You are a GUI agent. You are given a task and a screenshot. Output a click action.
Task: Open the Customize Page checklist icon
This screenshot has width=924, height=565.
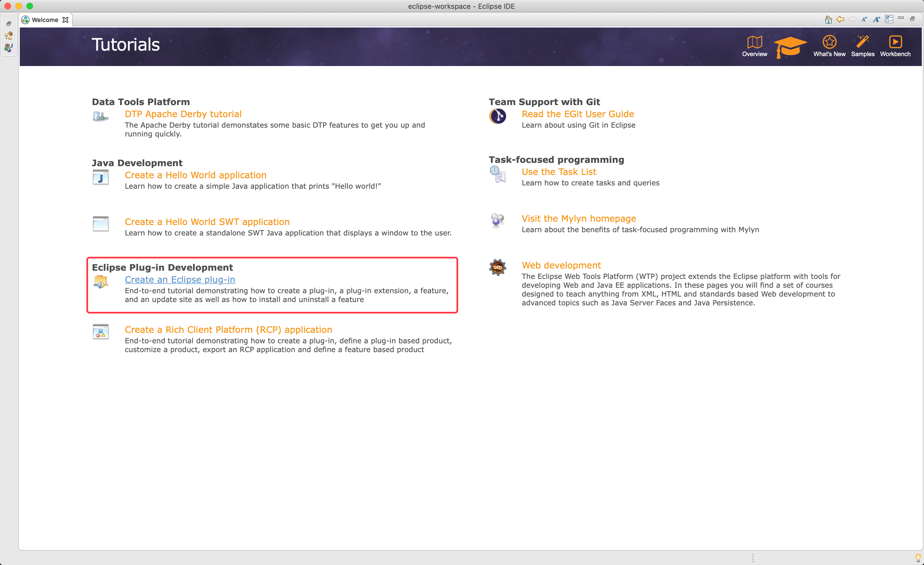(x=889, y=19)
